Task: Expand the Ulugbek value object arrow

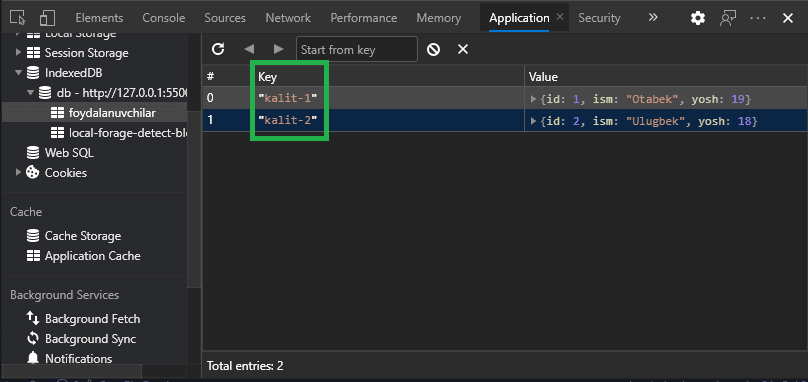Action: pos(534,121)
